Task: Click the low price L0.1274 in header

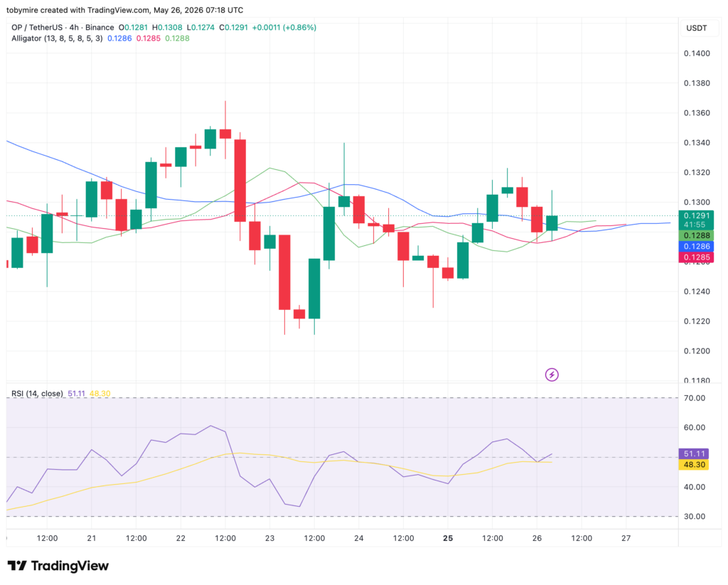Action: click(x=200, y=28)
